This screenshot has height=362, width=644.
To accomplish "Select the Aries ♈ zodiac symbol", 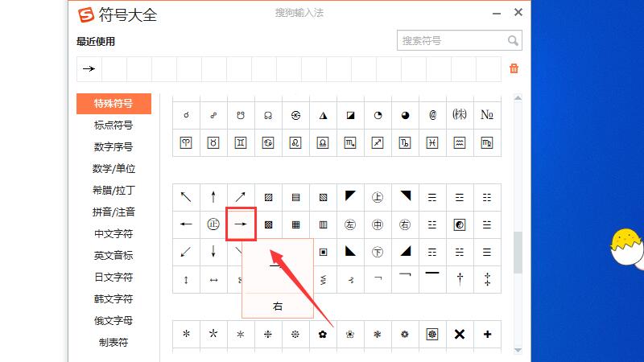I will point(186,142).
